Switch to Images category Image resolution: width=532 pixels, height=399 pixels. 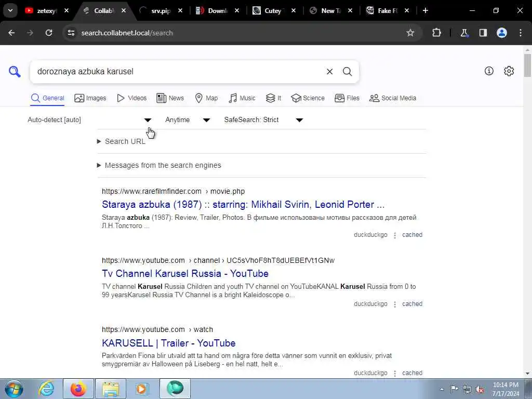90,98
